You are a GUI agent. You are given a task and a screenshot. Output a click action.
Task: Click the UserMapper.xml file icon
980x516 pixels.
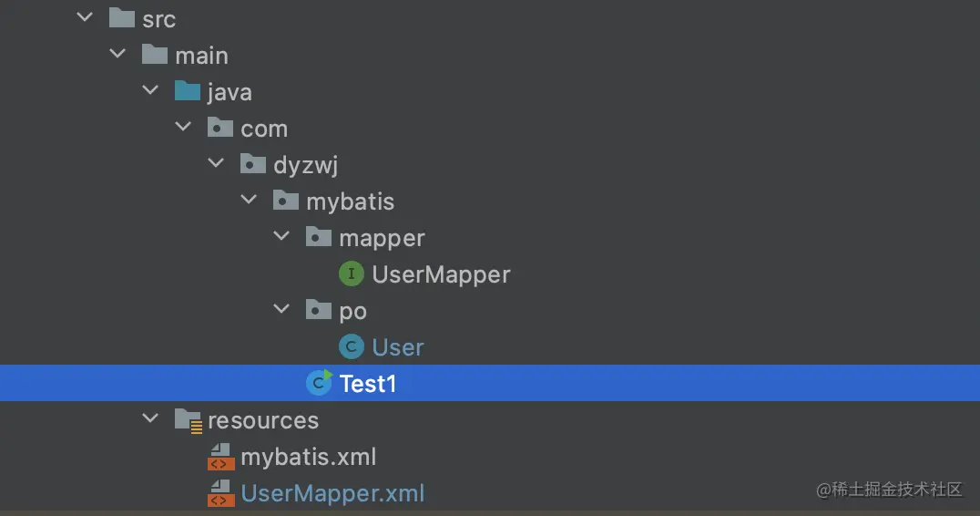pyautogui.click(x=220, y=493)
